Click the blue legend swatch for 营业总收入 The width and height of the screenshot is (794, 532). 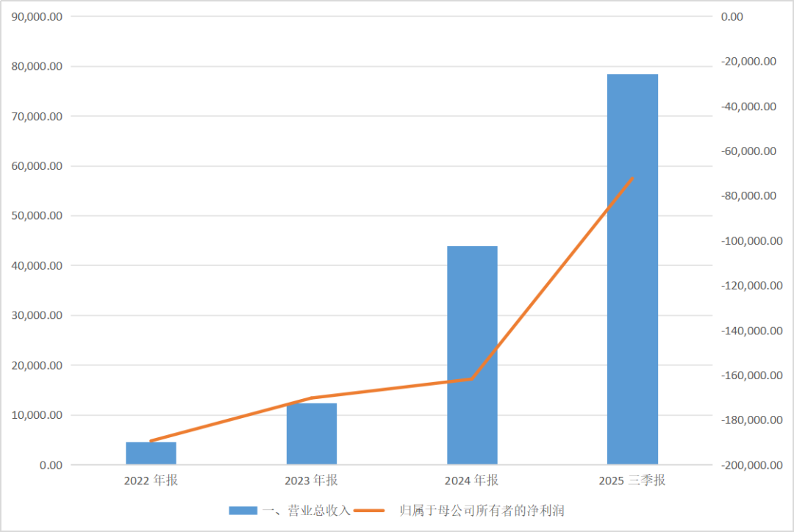(243, 510)
